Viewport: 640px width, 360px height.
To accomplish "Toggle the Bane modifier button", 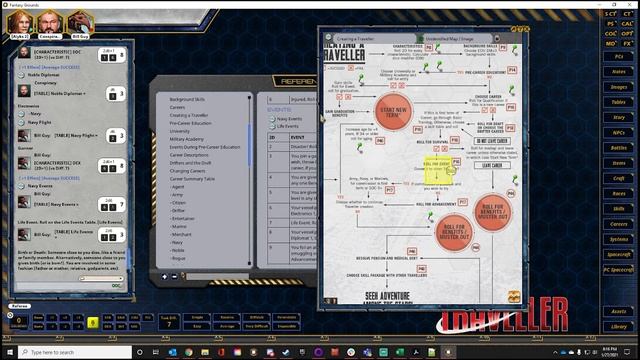I will click(x=38, y=326).
